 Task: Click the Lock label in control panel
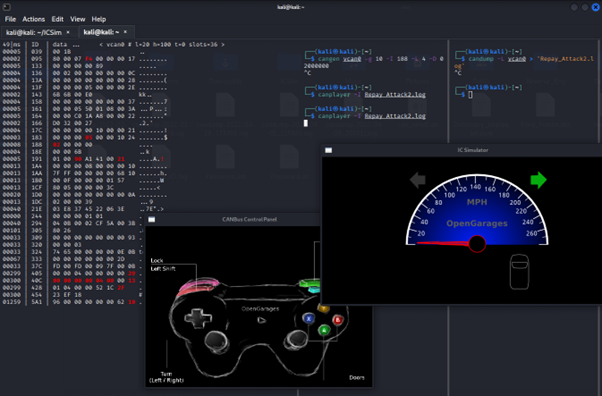pyautogui.click(x=157, y=260)
